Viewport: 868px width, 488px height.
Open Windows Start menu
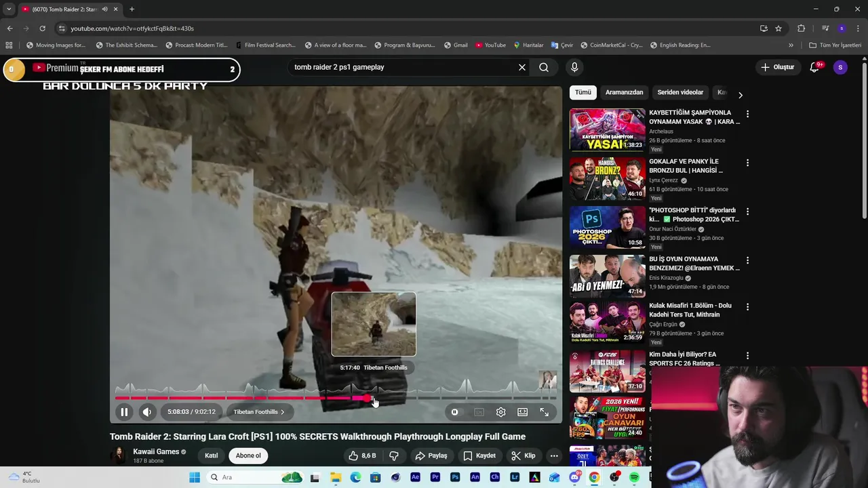[x=195, y=477]
